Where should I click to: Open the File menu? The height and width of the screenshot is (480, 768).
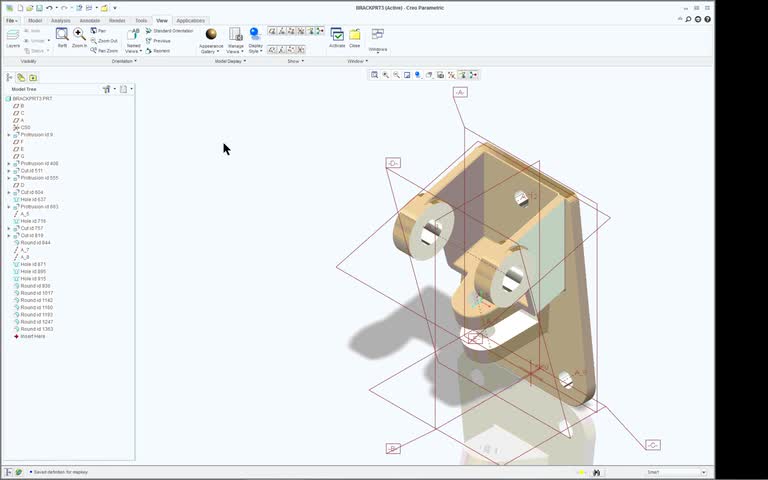coord(11,21)
